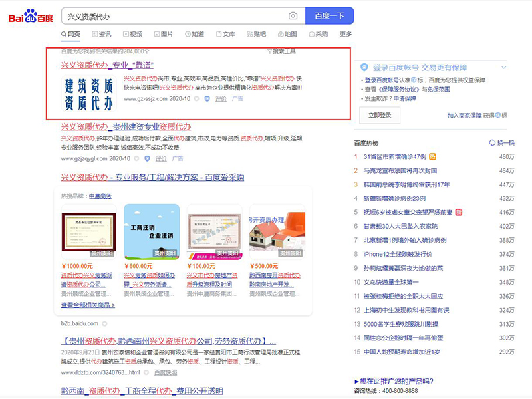Collapse the 登录百度帐号 panel chevron

pos(504,68)
